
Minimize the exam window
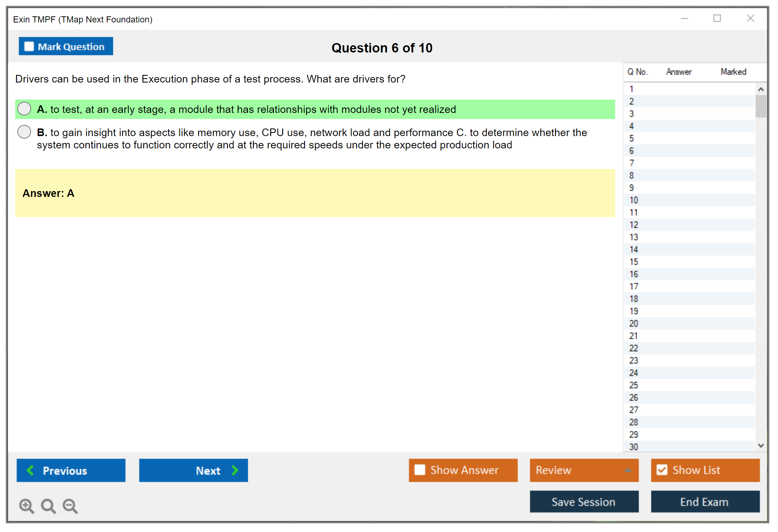[x=684, y=18]
